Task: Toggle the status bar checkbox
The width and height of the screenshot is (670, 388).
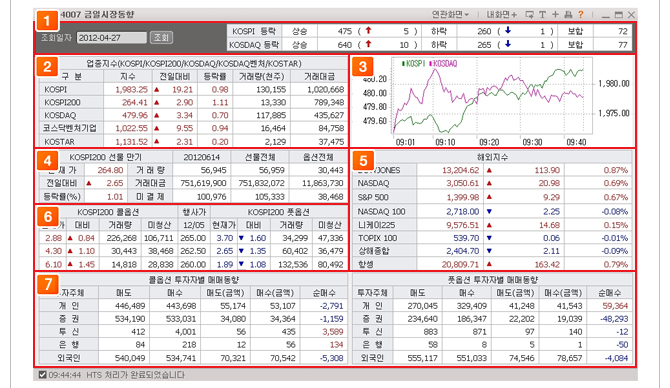Action: 42,375
